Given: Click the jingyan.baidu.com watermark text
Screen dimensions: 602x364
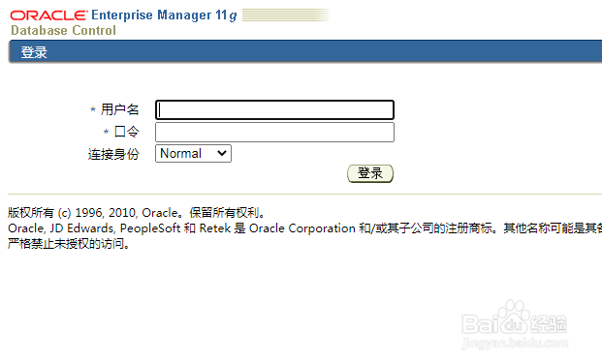Looking at the screenshot, I should click(515, 343).
